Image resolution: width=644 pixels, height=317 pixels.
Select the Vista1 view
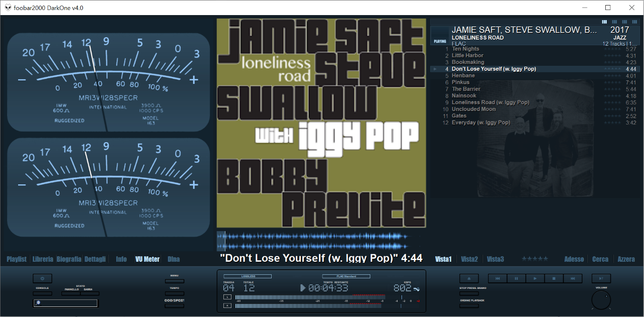coord(443,259)
